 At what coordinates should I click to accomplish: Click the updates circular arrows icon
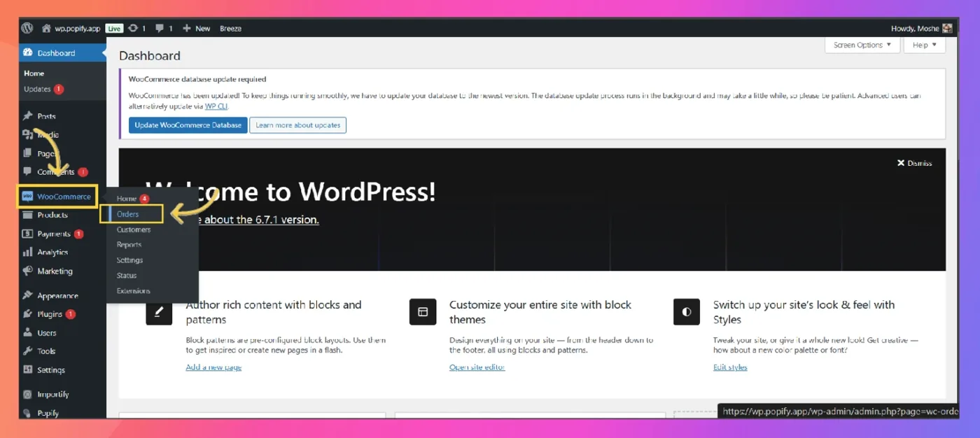coord(133,28)
